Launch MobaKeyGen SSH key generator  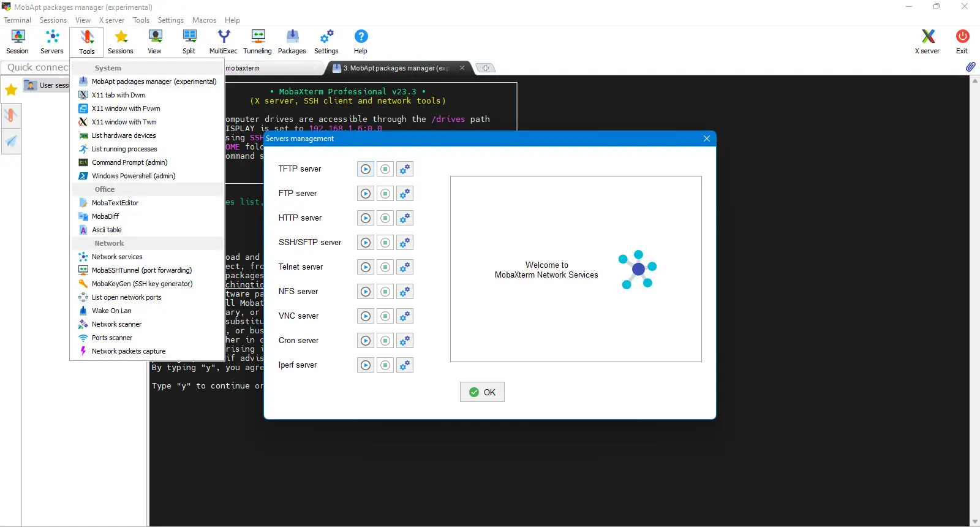(148, 284)
